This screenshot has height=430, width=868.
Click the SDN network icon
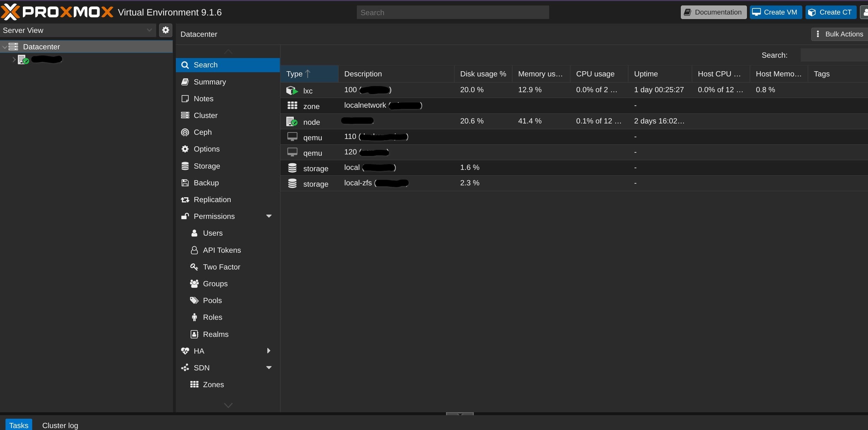pos(185,367)
